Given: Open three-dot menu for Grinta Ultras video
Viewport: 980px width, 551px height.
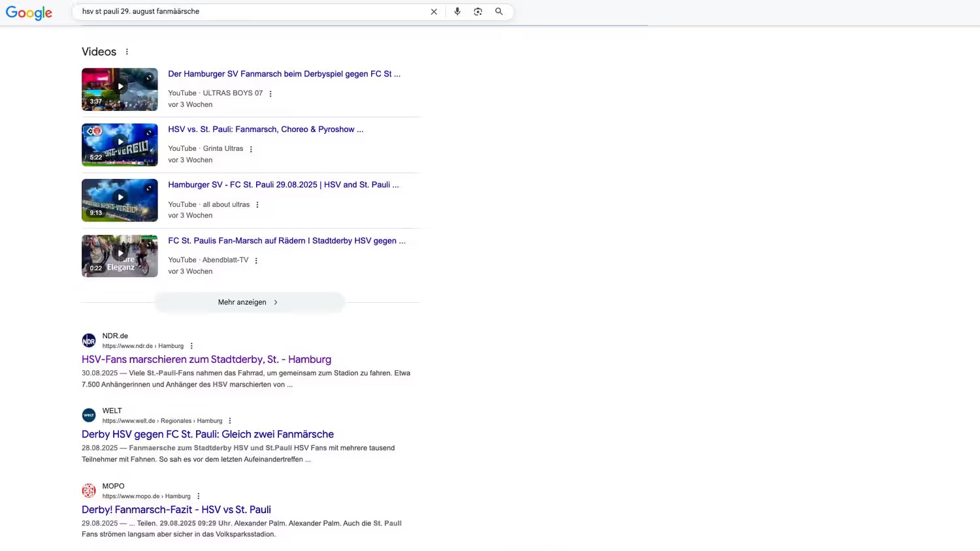Looking at the screenshot, I should (x=251, y=149).
